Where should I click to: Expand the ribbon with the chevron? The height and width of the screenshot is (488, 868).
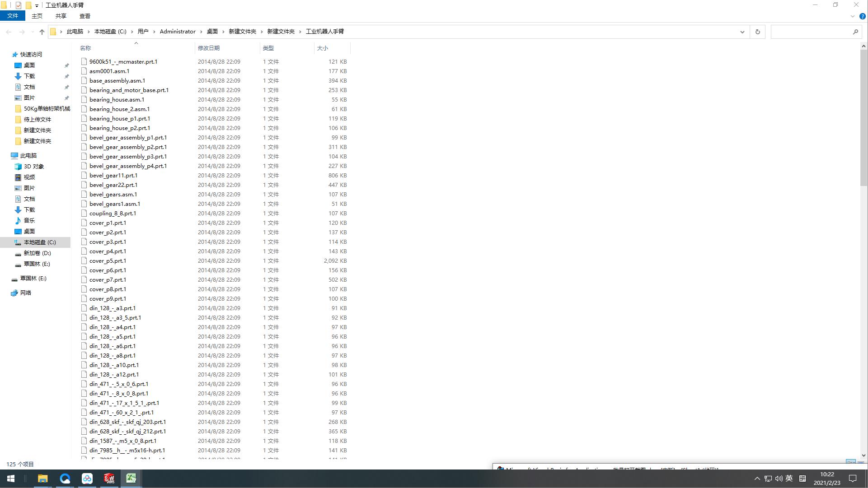(x=853, y=16)
